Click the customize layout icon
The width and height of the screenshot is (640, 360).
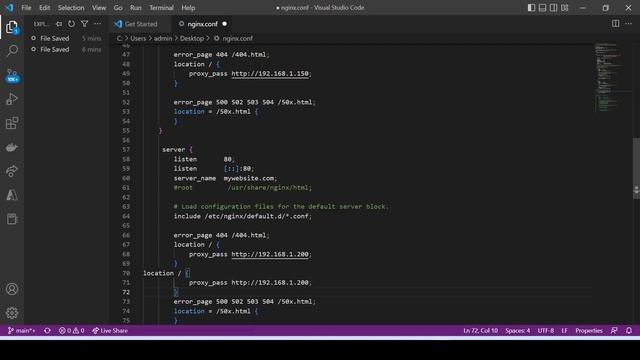[x=564, y=8]
